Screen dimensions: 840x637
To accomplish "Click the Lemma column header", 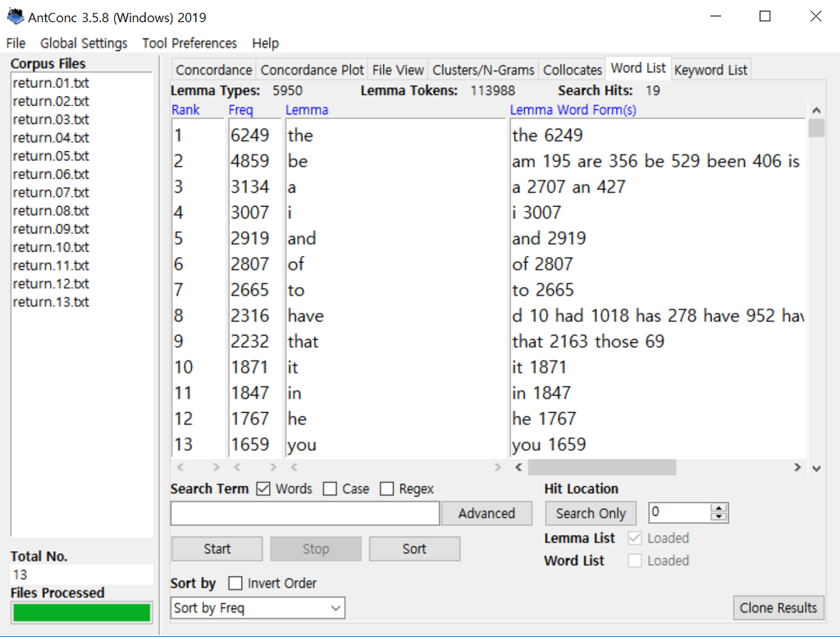I will click(x=307, y=110).
